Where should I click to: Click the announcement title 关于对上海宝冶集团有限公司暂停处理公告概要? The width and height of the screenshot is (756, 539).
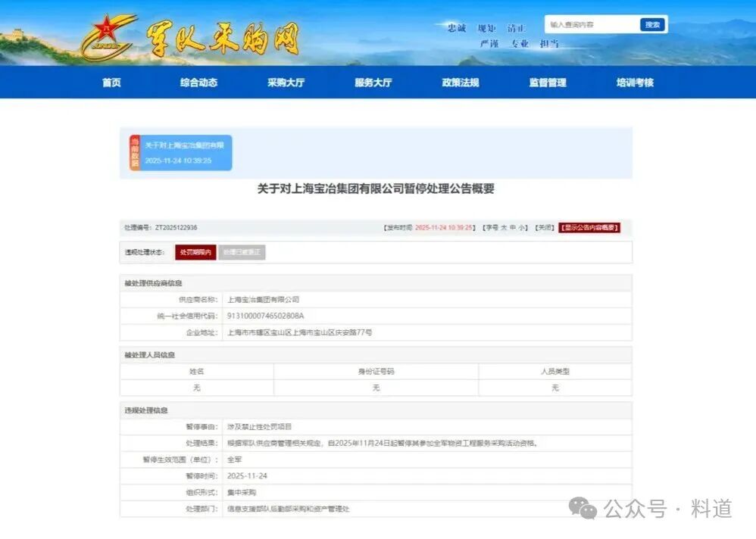pyautogui.click(x=376, y=188)
